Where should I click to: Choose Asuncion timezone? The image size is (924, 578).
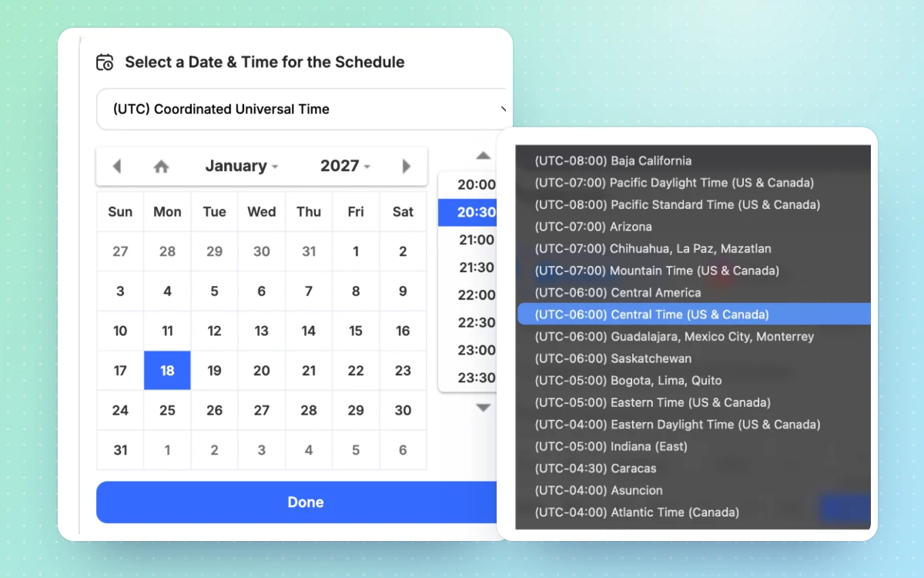694,490
